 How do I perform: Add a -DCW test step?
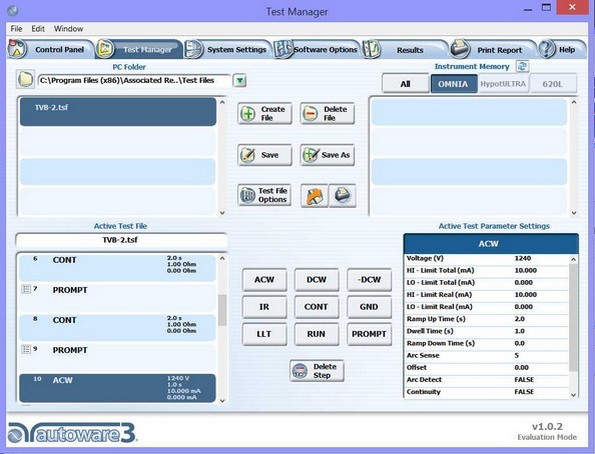pyautogui.click(x=369, y=280)
